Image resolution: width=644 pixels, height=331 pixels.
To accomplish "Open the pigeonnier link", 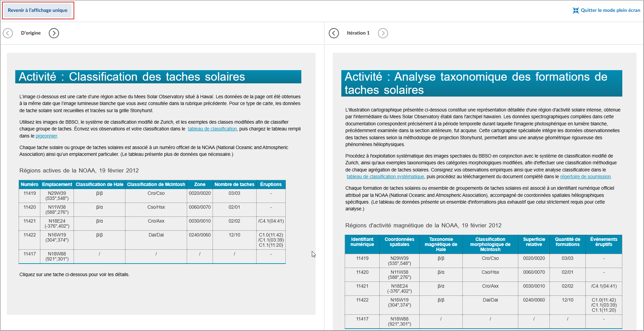I will point(46,136).
